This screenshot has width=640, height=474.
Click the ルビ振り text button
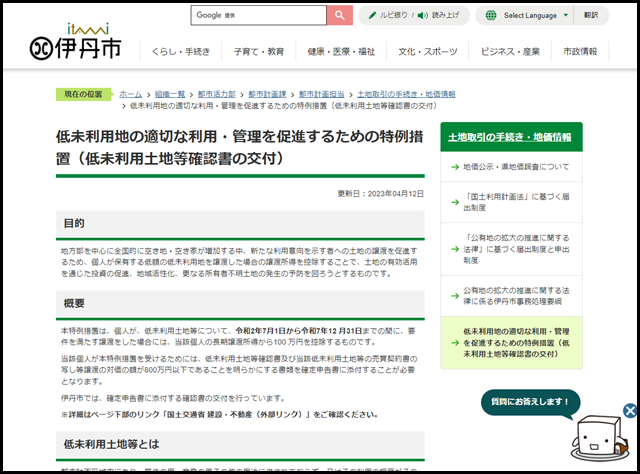coord(393,15)
